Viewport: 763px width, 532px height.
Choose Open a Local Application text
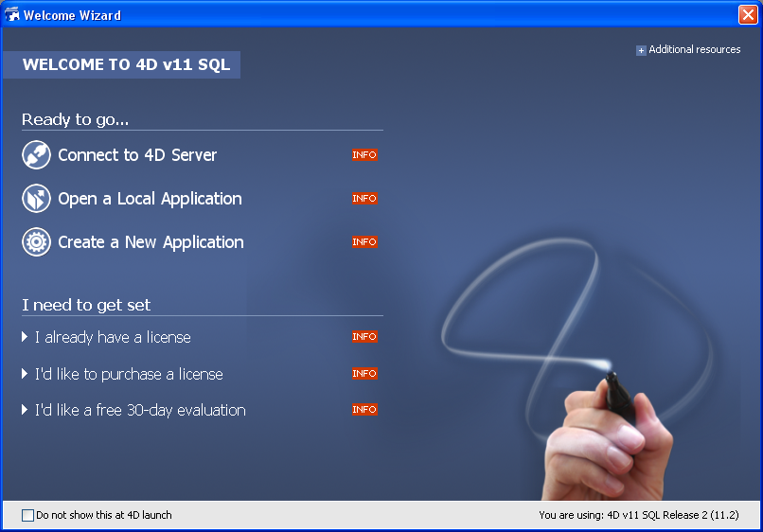tap(150, 199)
